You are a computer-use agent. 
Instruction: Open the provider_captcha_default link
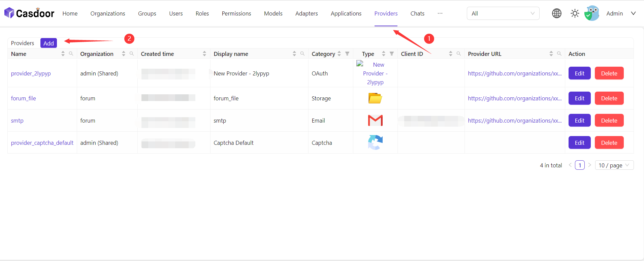[x=42, y=143]
